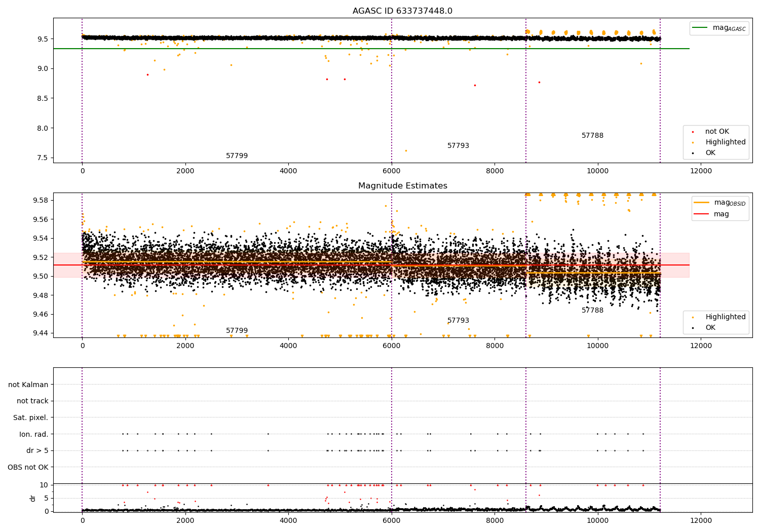Screen dimensions: 760x532
Task: Click the 9.50 y-tick label
Action: pos(40,277)
